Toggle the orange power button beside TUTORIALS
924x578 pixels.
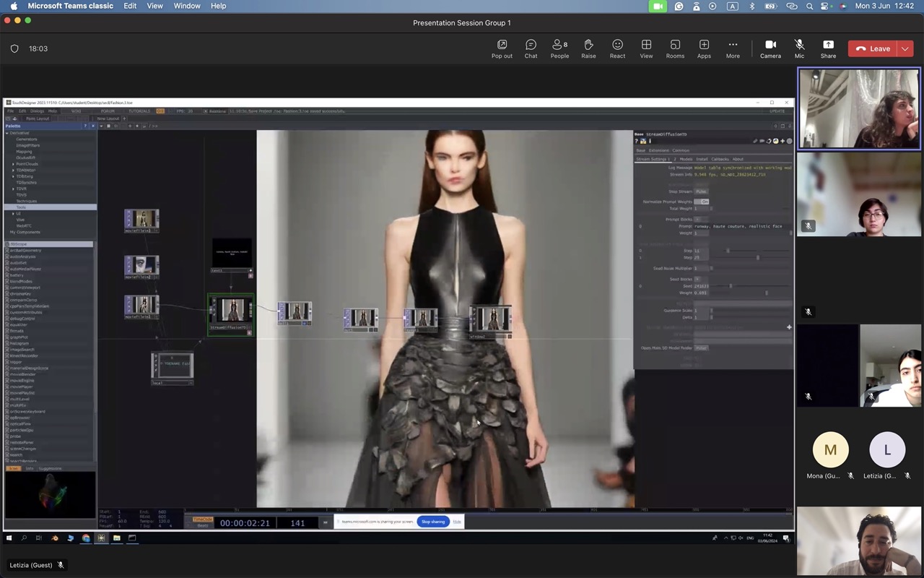click(x=160, y=111)
